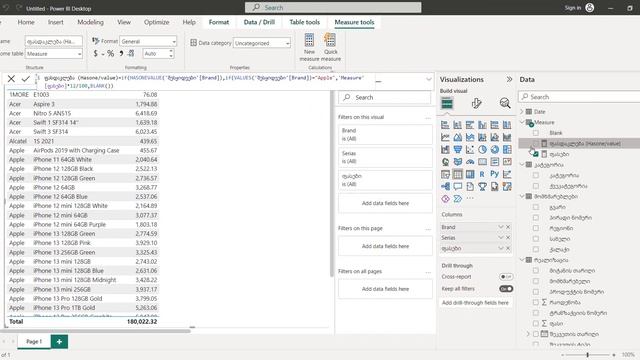This screenshot has height=360, width=640.
Task: Click the Filters pane search box
Action: [384, 98]
